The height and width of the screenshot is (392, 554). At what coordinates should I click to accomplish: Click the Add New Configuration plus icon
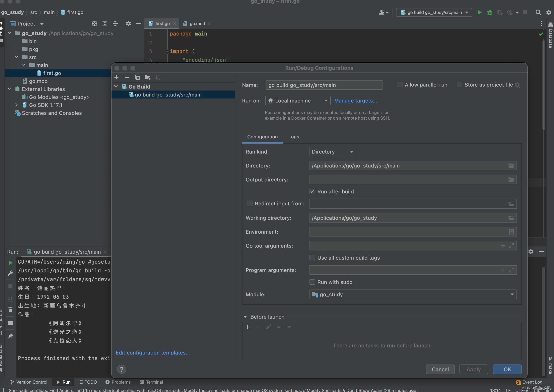pos(117,77)
